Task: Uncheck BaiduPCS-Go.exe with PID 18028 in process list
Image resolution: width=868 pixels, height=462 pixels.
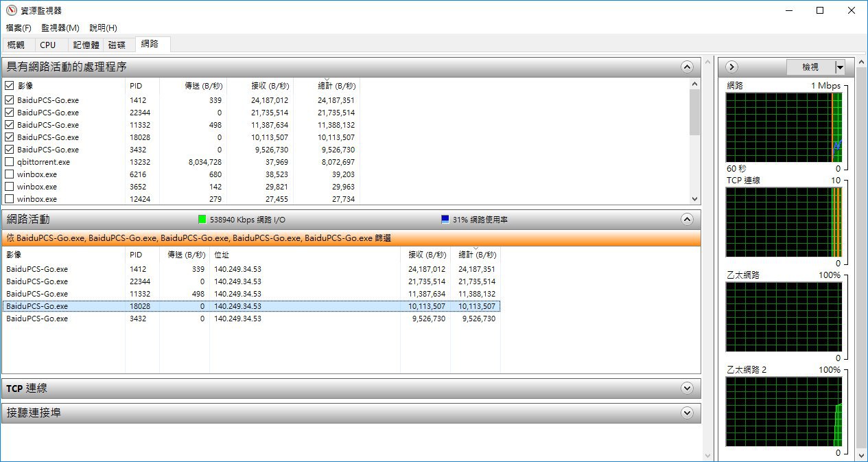Action: point(10,137)
